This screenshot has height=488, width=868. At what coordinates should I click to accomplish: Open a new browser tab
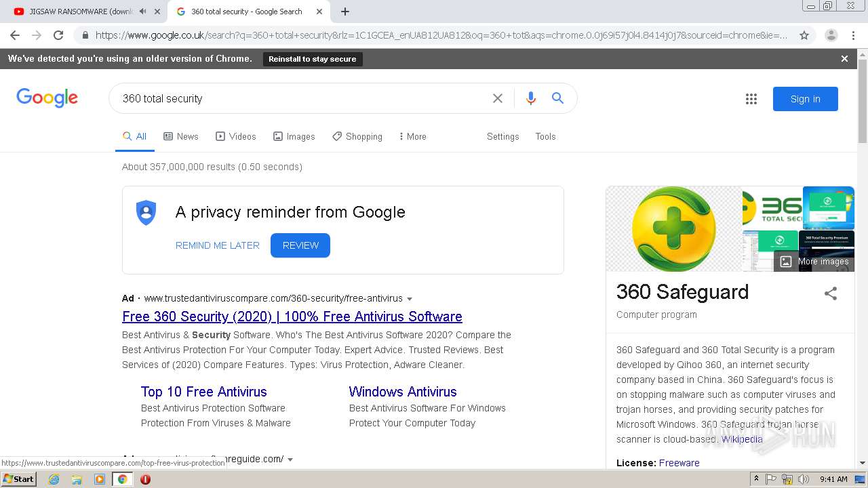coord(344,12)
